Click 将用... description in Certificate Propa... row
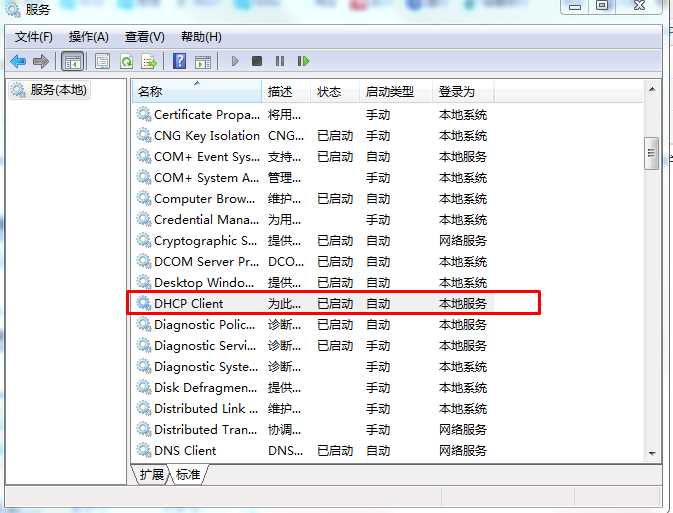The image size is (673, 513). (x=284, y=115)
